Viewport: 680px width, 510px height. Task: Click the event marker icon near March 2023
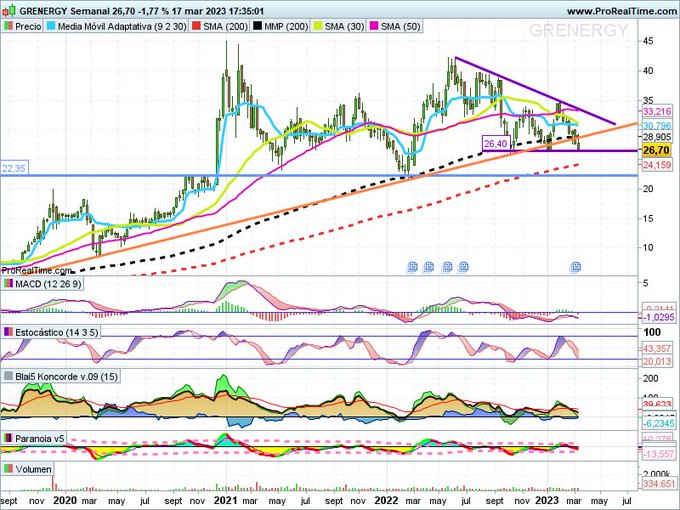point(575,267)
